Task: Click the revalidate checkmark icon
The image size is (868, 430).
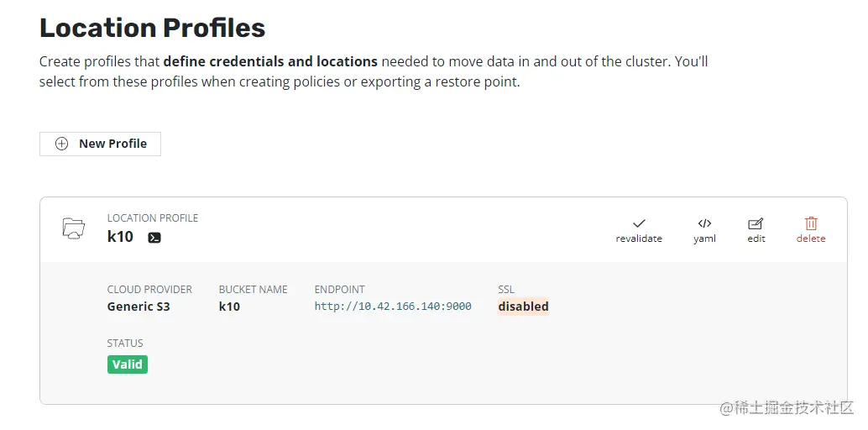Action: pyautogui.click(x=639, y=223)
